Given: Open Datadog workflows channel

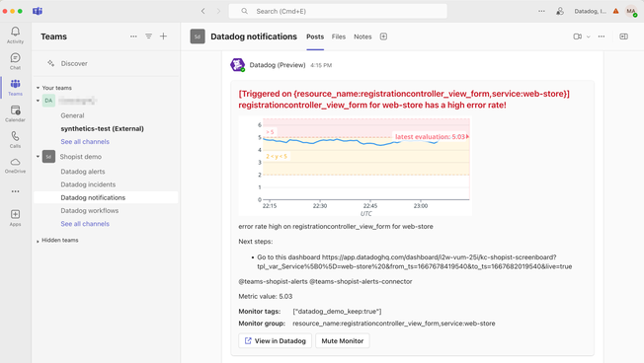Looking at the screenshot, I should [90, 211].
